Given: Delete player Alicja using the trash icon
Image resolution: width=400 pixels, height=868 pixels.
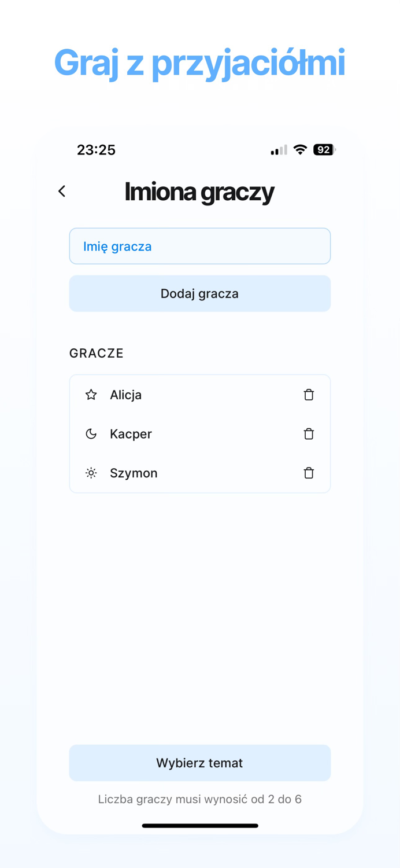Looking at the screenshot, I should pyautogui.click(x=309, y=395).
